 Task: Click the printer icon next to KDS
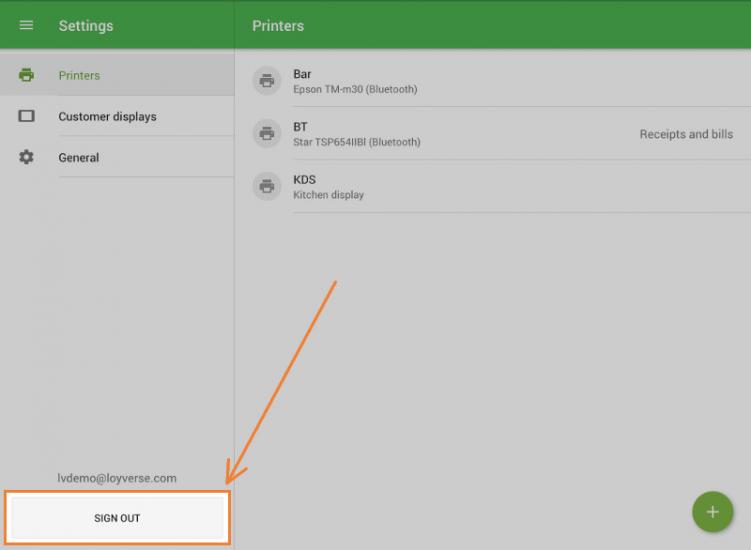click(x=267, y=186)
